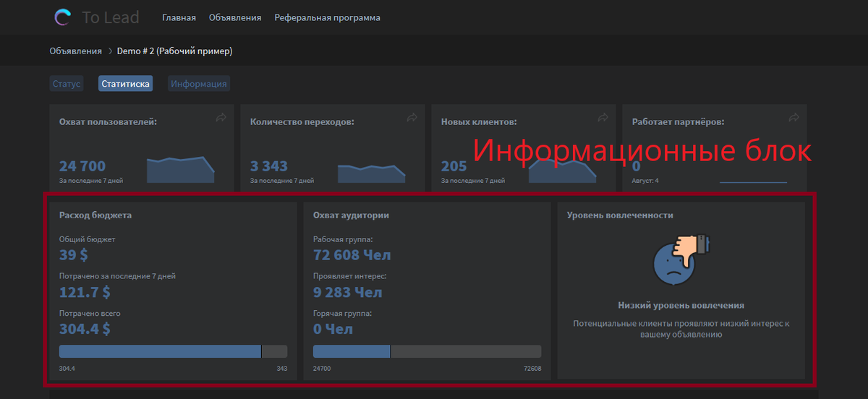Click the 205 new clients value
The height and width of the screenshot is (399, 868).
(454, 167)
